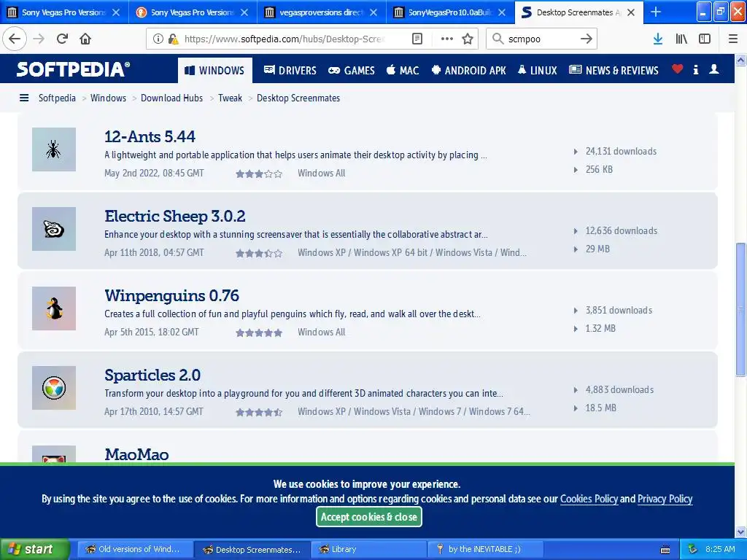Open the Firefox hamburger menu
Viewport: 747px width, 560px height.
pyautogui.click(x=733, y=39)
